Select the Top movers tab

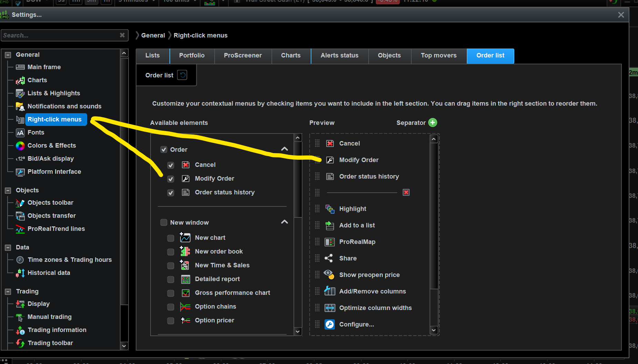point(439,56)
